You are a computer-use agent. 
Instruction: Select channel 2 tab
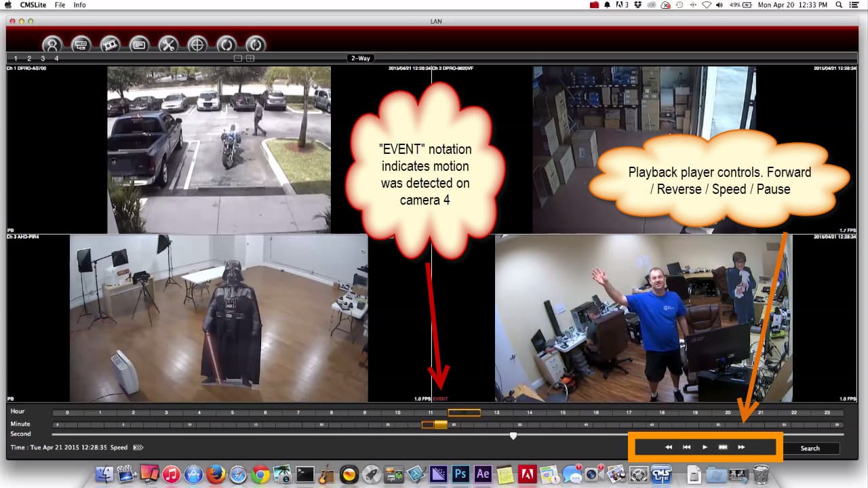29,58
